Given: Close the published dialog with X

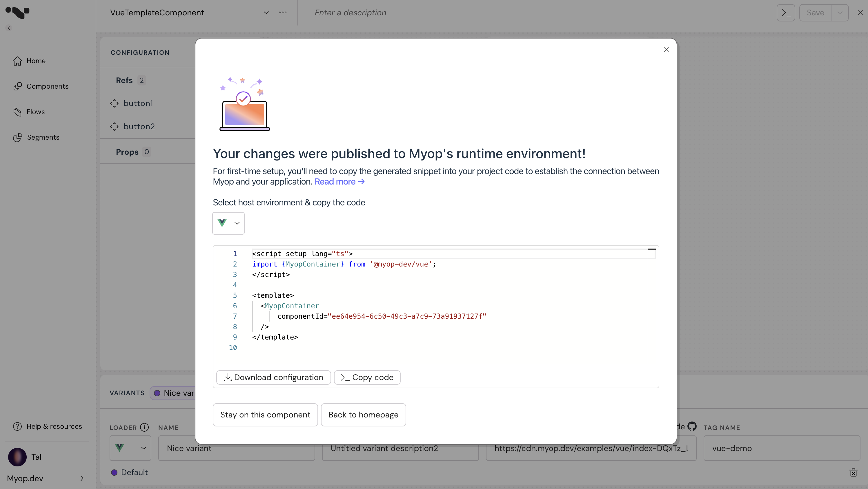Looking at the screenshot, I should (666, 50).
